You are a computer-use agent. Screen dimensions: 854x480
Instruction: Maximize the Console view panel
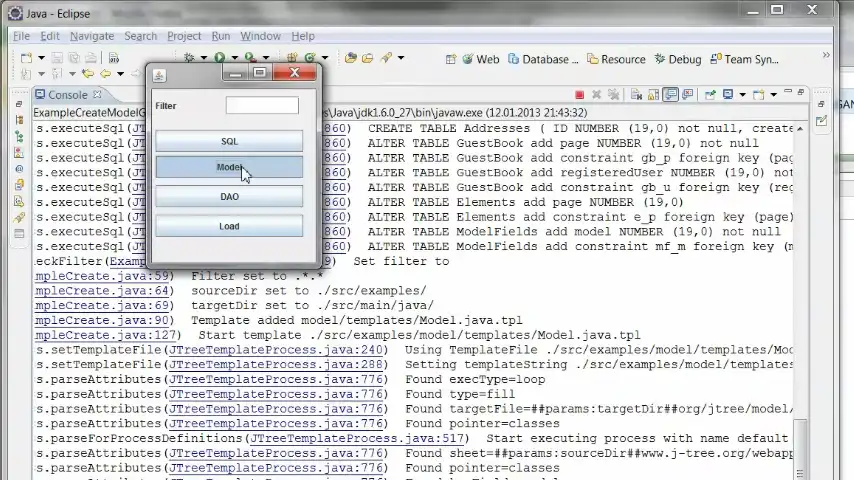click(801, 92)
